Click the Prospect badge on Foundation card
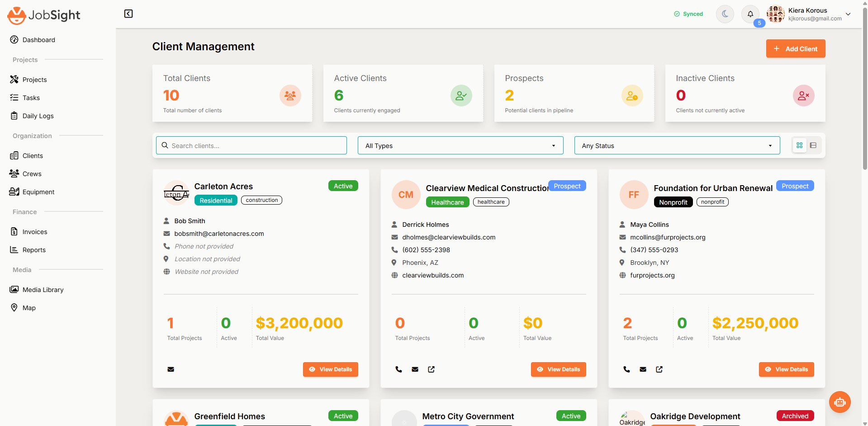The image size is (868, 426). pyautogui.click(x=795, y=186)
